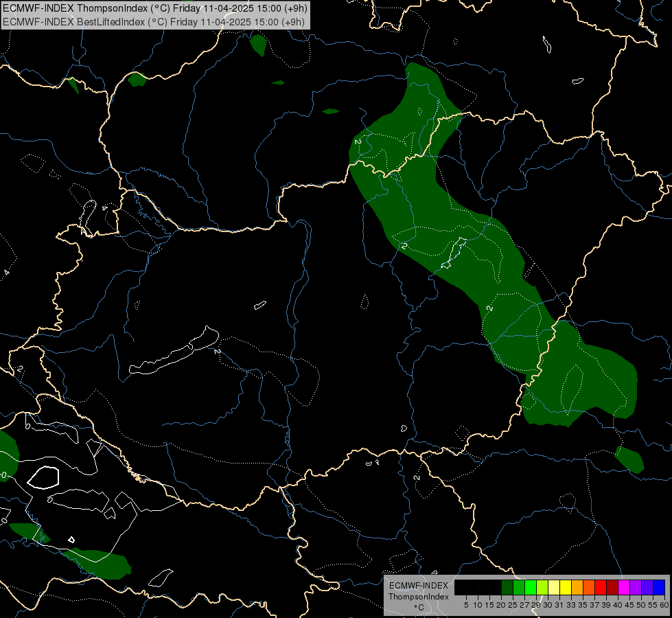This screenshot has width=672, height=618.
Task: Select the magenta 40-45 legend swatch
Action: coord(623,587)
